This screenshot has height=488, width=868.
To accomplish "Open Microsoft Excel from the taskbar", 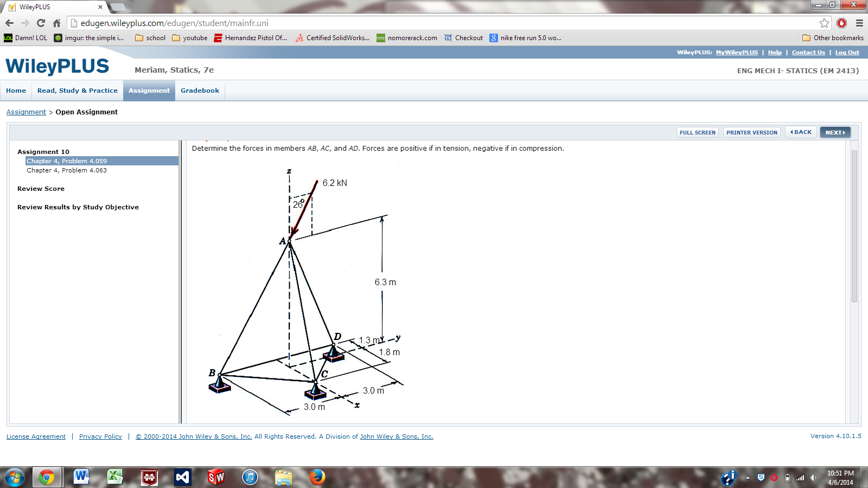I will (116, 478).
